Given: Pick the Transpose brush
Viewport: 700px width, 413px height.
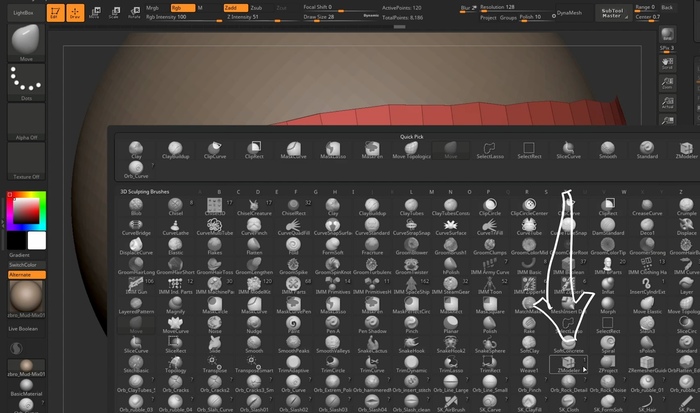Looking at the screenshot, I should [x=214, y=364].
